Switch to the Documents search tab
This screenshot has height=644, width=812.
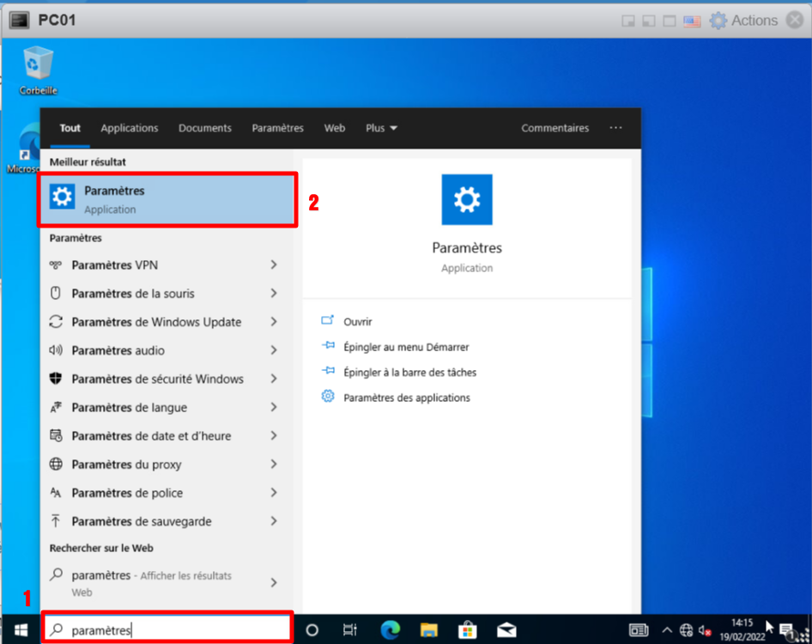[205, 128]
